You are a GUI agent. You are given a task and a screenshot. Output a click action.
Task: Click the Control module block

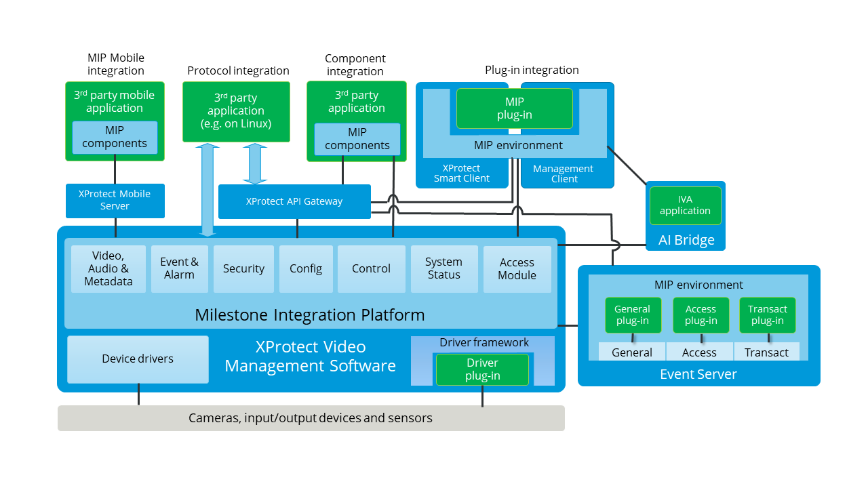click(x=371, y=269)
